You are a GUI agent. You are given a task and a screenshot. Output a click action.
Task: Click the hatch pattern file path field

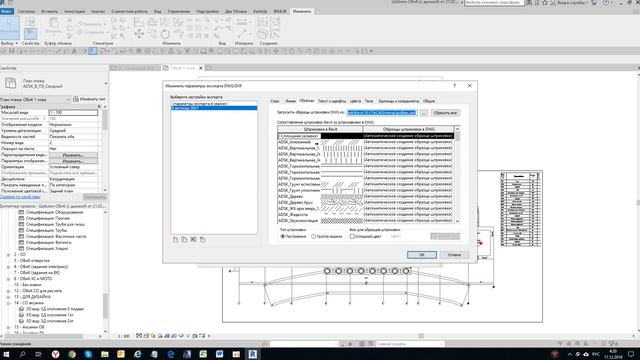tap(382, 113)
